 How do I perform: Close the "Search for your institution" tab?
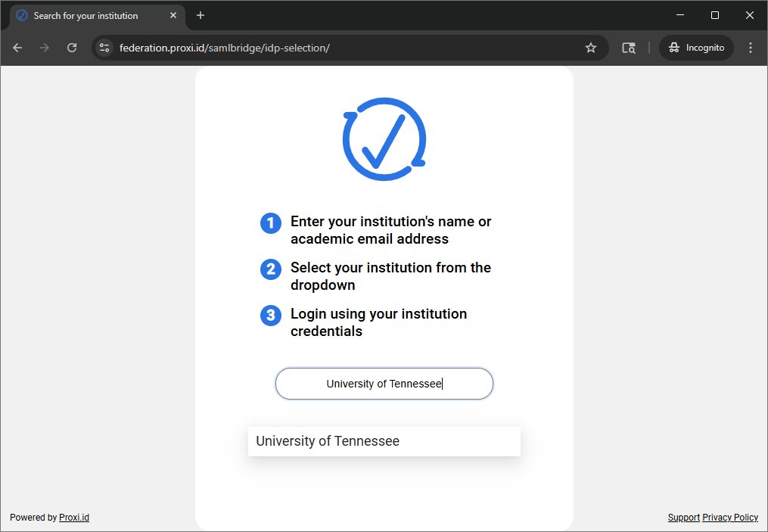coord(173,15)
